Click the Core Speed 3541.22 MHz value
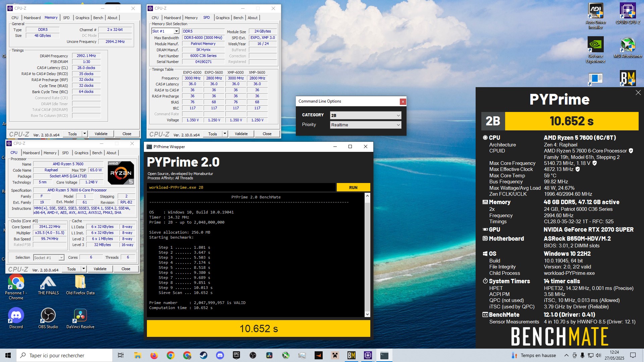This screenshot has width=644, height=362. (50, 227)
